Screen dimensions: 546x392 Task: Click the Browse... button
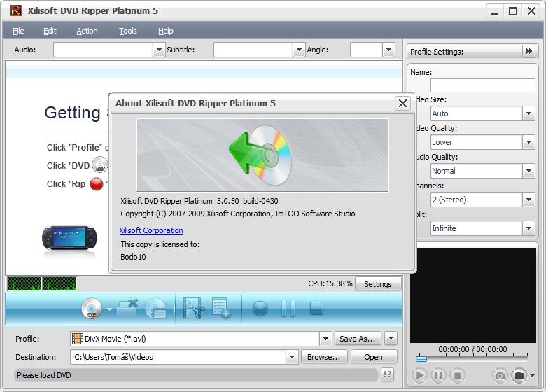point(324,357)
